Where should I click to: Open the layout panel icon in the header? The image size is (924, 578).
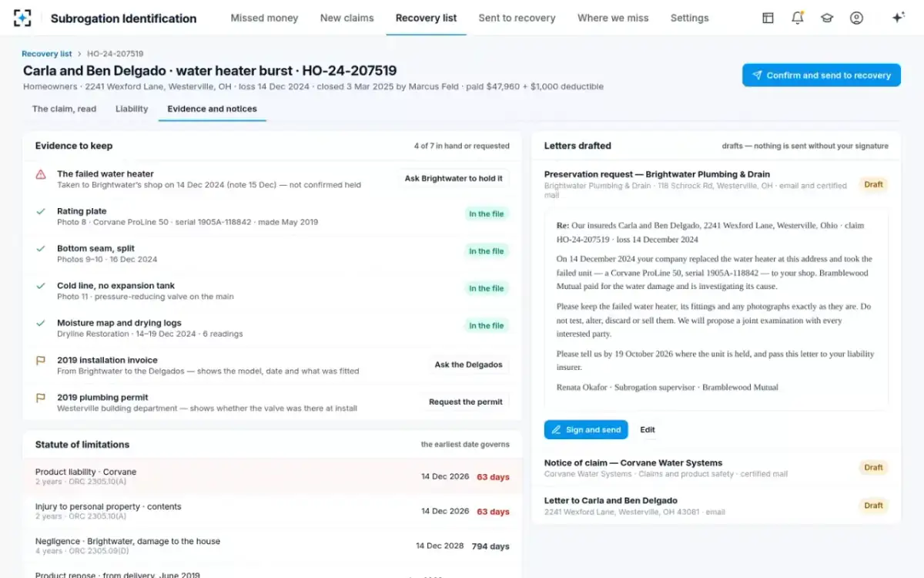coord(768,18)
